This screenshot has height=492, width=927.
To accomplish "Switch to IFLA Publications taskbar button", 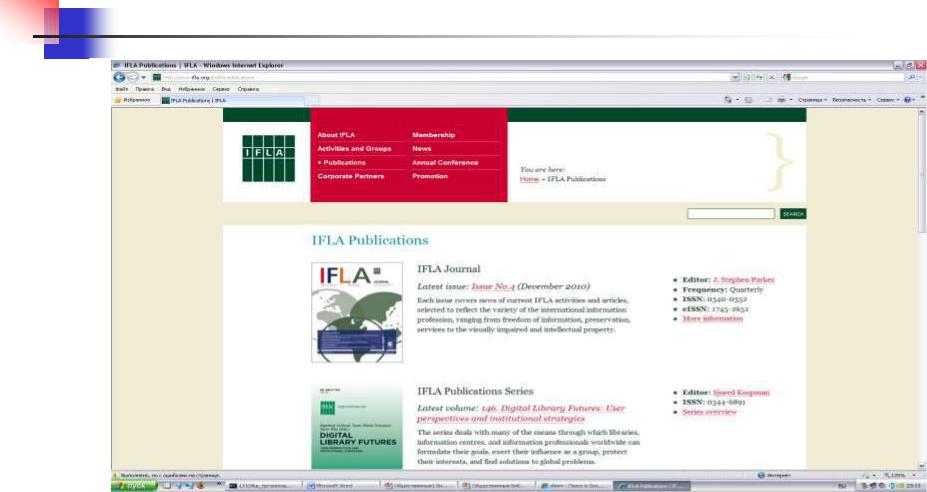I will coord(652,485).
